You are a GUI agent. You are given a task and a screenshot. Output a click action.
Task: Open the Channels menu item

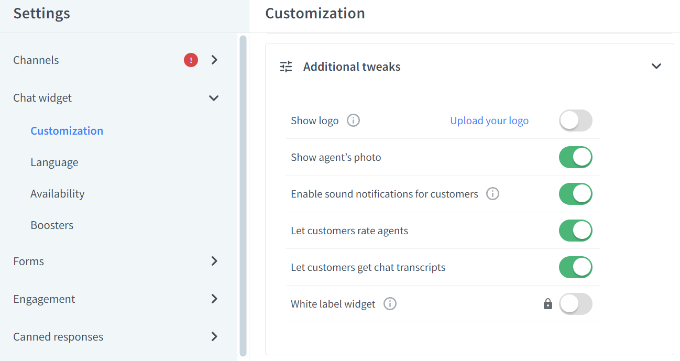(x=36, y=60)
